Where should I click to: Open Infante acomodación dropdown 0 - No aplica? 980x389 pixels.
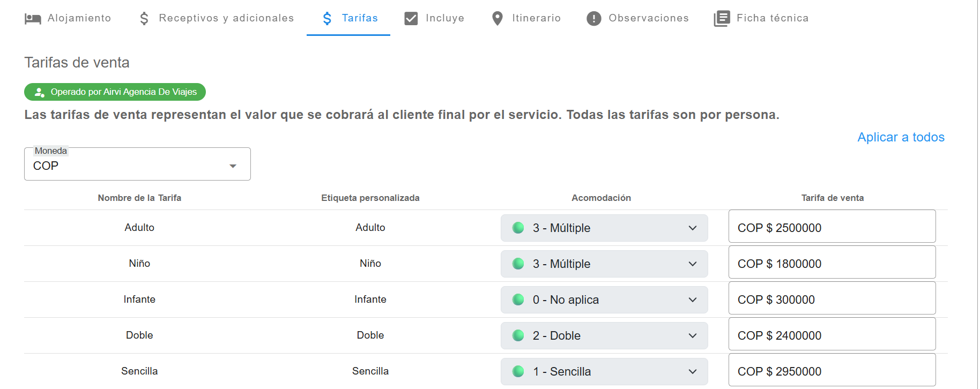pos(604,300)
